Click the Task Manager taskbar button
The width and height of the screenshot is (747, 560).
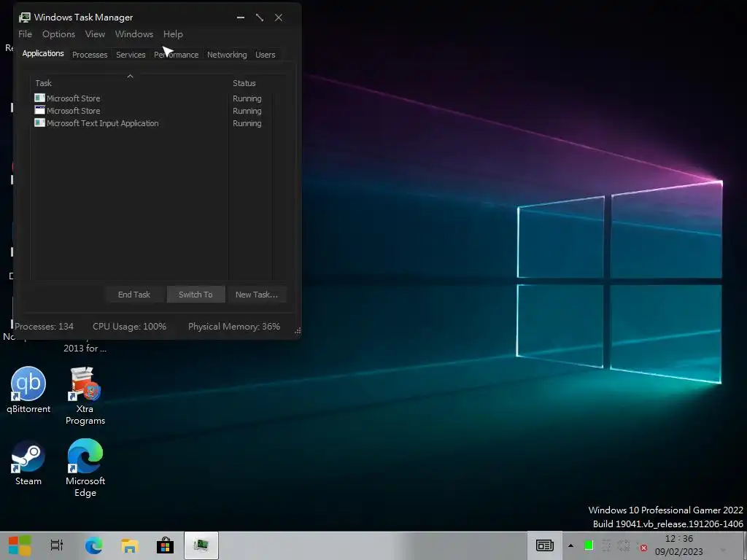pos(201,545)
